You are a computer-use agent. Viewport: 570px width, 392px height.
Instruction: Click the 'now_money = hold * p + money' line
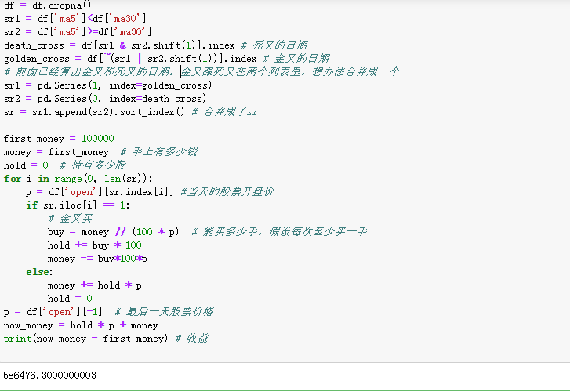pyautogui.click(x=81, y=325)
